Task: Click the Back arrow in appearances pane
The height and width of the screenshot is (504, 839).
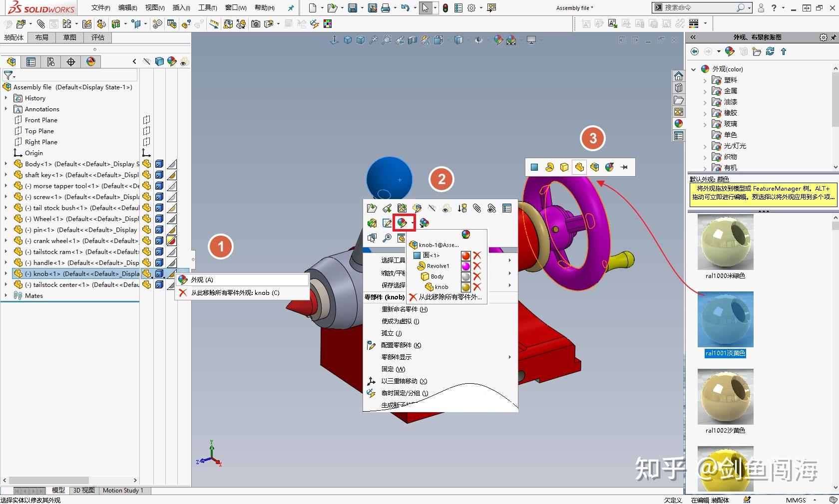Action: [x=695, y=51]
